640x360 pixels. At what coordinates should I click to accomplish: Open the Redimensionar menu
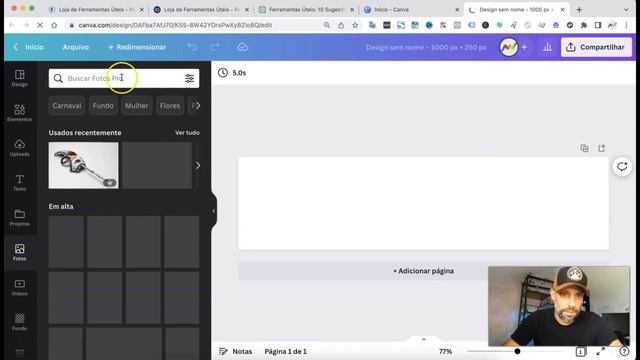point(137,47)
